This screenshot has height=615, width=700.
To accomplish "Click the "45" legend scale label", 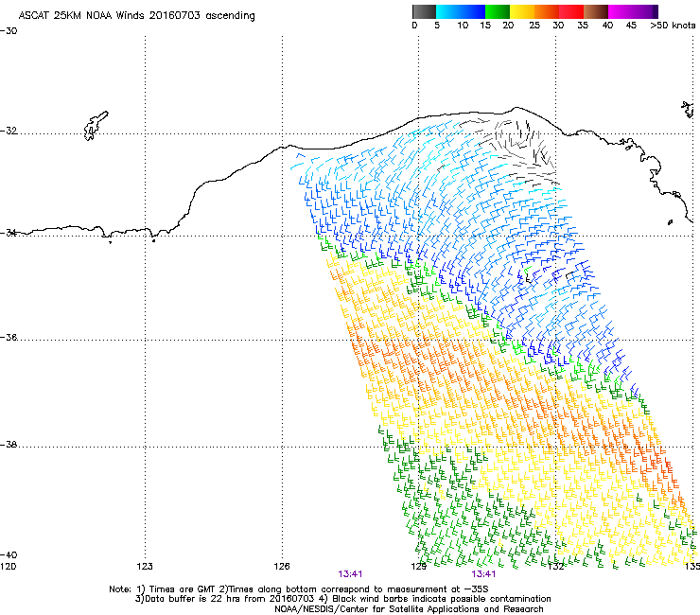I will pos(631,26).
